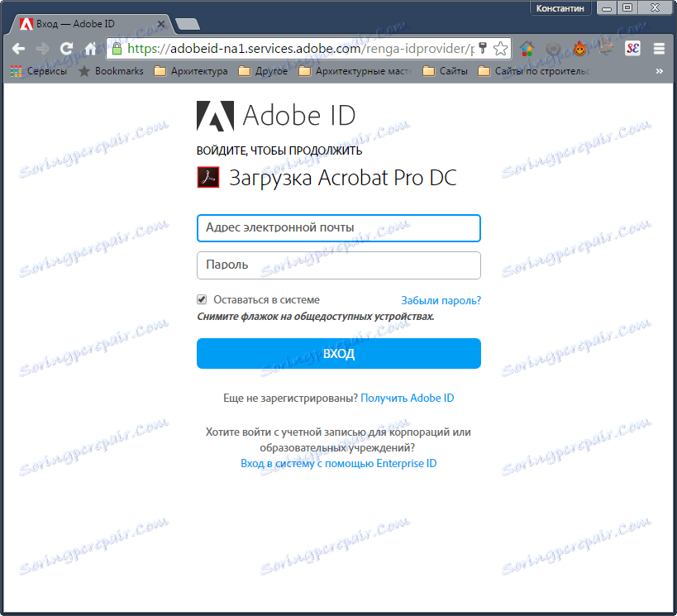This screenshot has width=677, height=616.
Task: Open a new tab button
Action: point(188,24)
